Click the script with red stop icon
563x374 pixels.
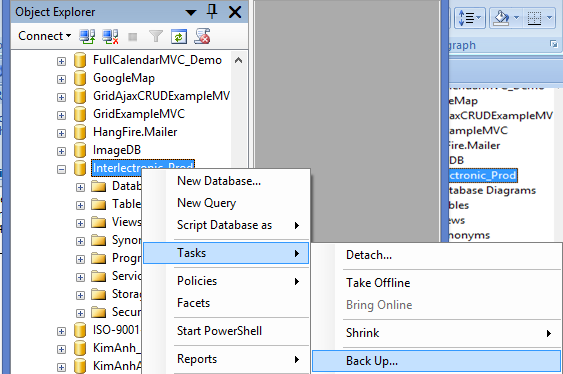point(202,36)
